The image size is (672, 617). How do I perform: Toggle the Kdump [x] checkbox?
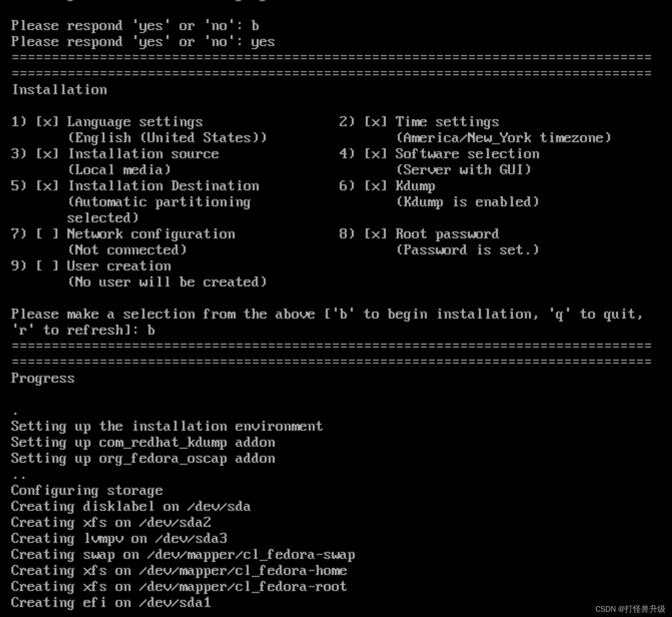pyautogui.click(x=375, y=186)
